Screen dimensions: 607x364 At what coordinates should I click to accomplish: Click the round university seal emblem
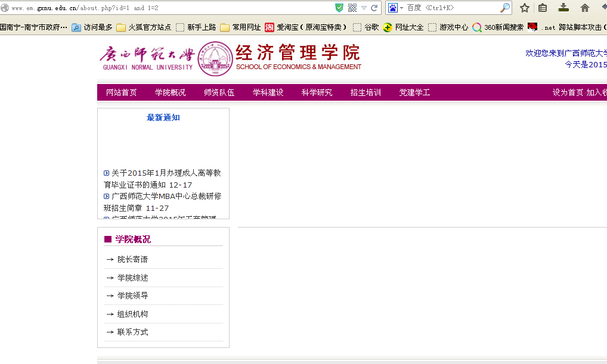click(215, 59)
